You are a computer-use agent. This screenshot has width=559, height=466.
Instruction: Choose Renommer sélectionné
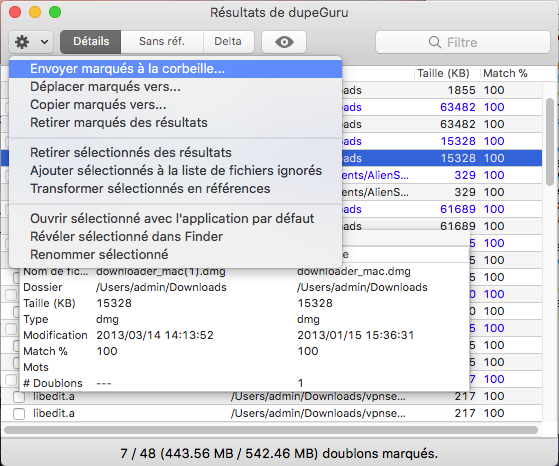pyautogui.click(x=175, y=255)
